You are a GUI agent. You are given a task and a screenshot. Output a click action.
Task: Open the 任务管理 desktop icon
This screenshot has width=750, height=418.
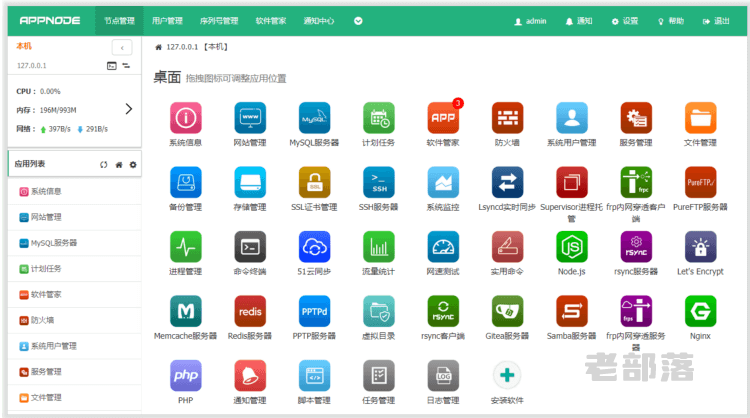tap(379, 375)
